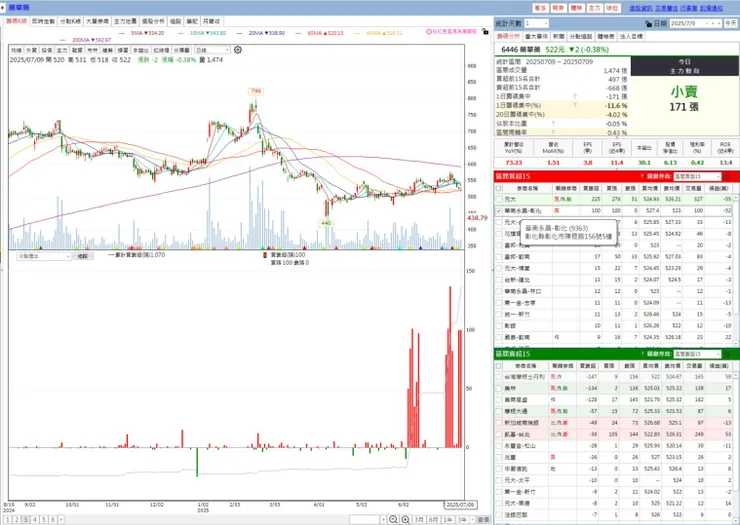Open the 新聞 tab in right panel
Viewport: 740px width, 525px height.
coord(558,36)
